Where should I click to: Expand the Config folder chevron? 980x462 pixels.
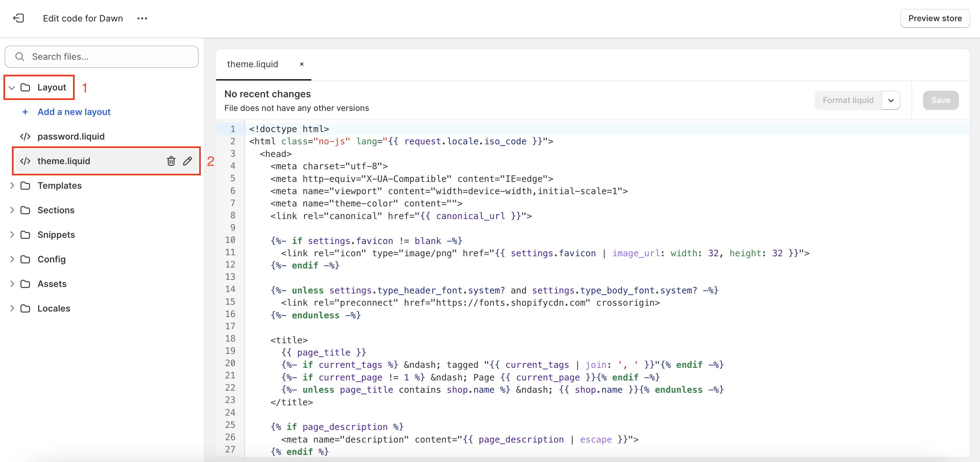click(x=12, y=259)
